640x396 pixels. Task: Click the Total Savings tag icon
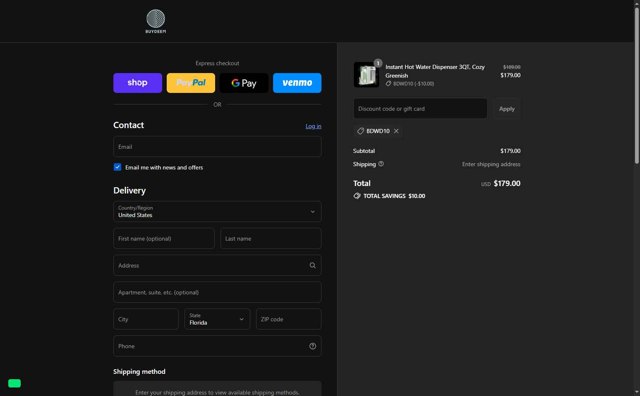click(357, 196)
